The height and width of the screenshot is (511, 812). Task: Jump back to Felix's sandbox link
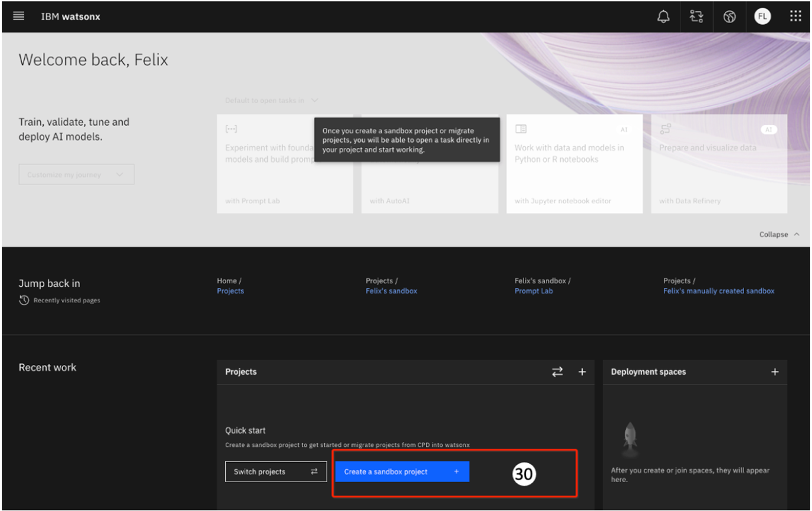click(391, 291)
